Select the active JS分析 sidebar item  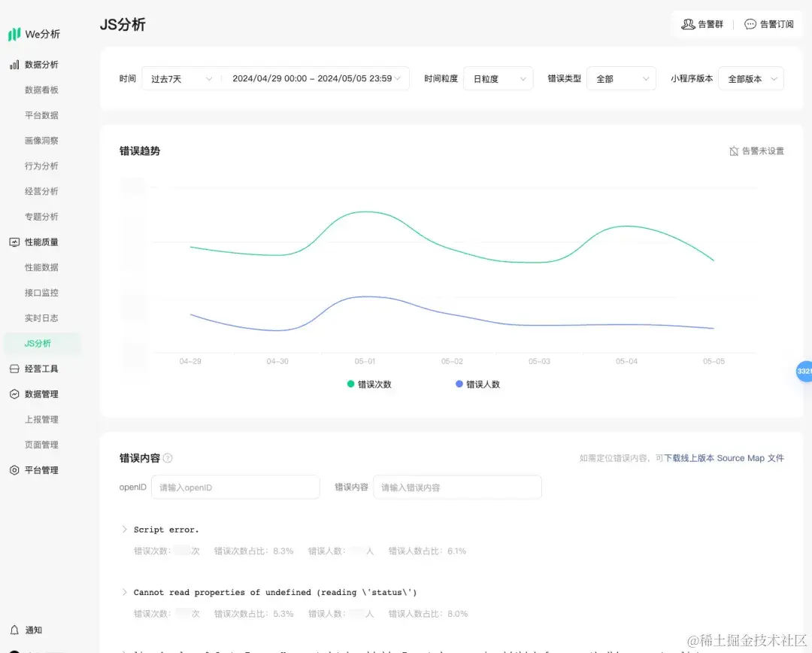click(x=42, y=344)
